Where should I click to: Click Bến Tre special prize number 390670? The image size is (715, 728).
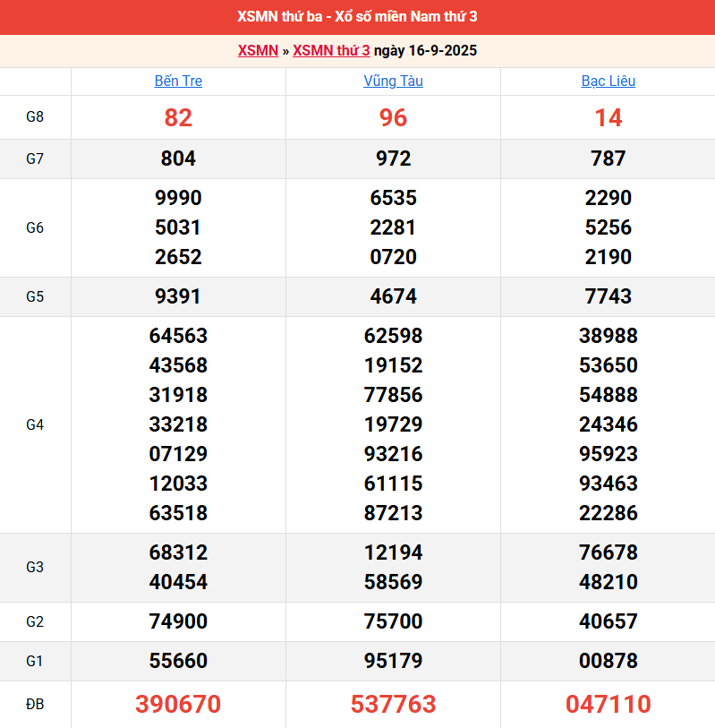(x=178, y=704)
